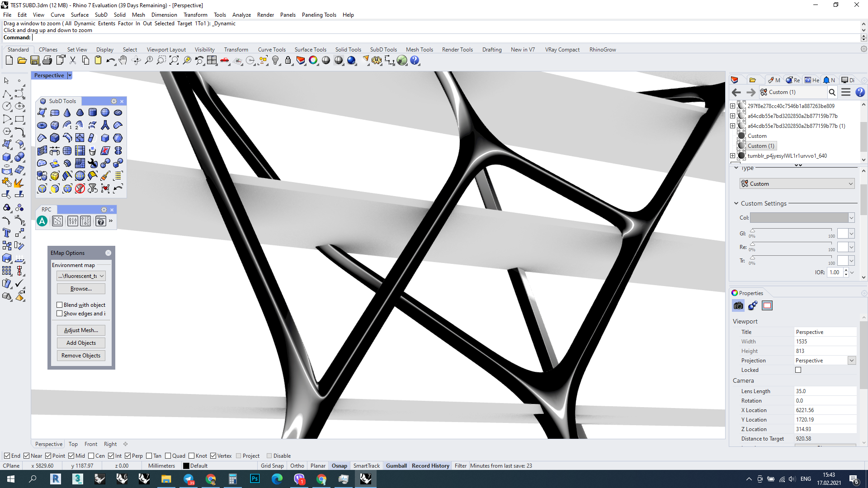Click the Browse button in EMap Options
The width and height of the screenshot is (868, 488).
[x=80, y=288]
